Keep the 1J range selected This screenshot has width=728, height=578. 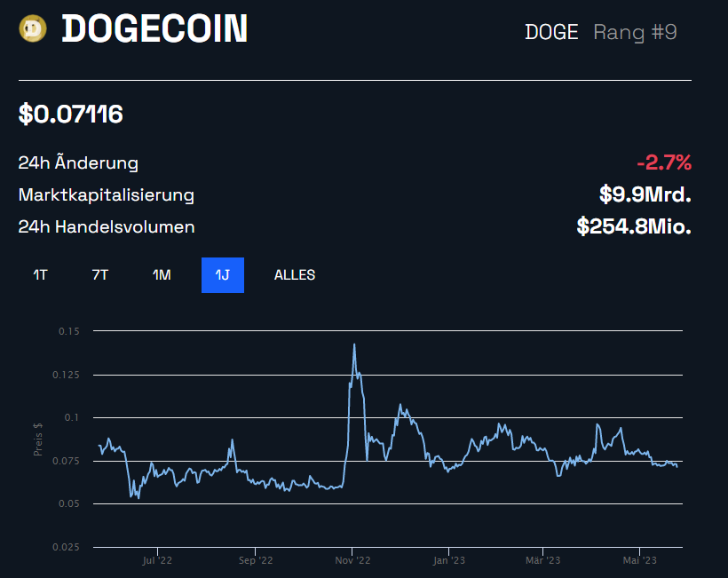click(222, 275)
